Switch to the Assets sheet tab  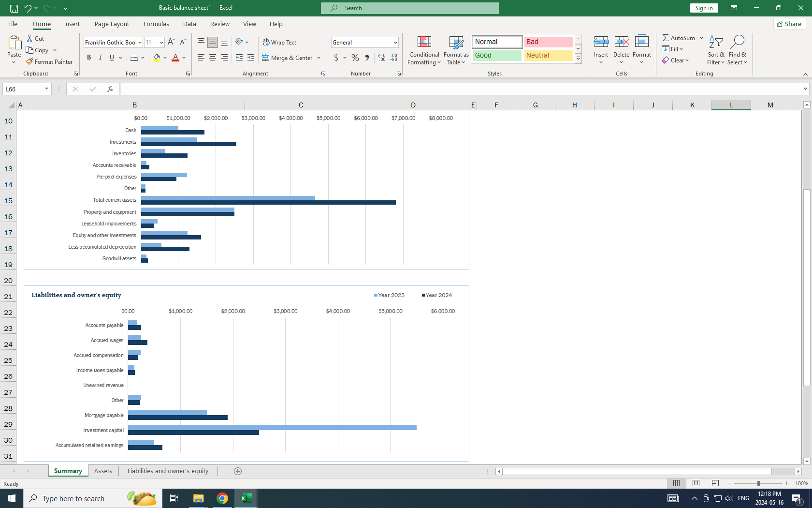(103, 471)
